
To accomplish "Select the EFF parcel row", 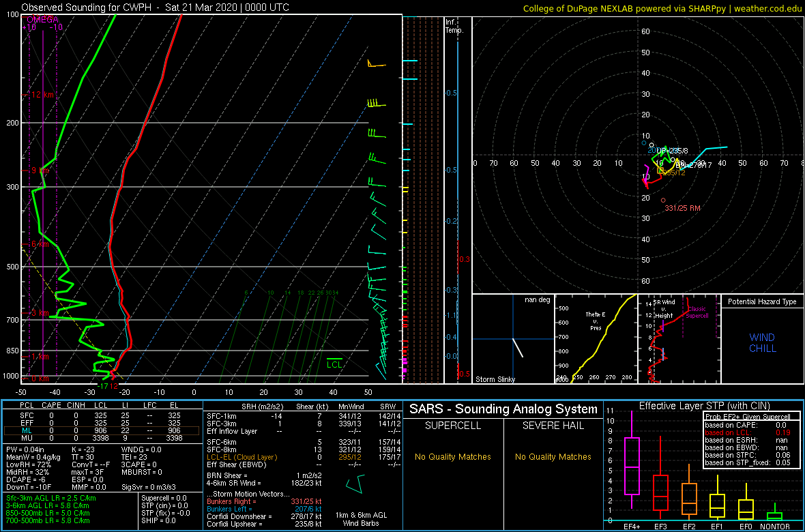I will tap(102, 422).
